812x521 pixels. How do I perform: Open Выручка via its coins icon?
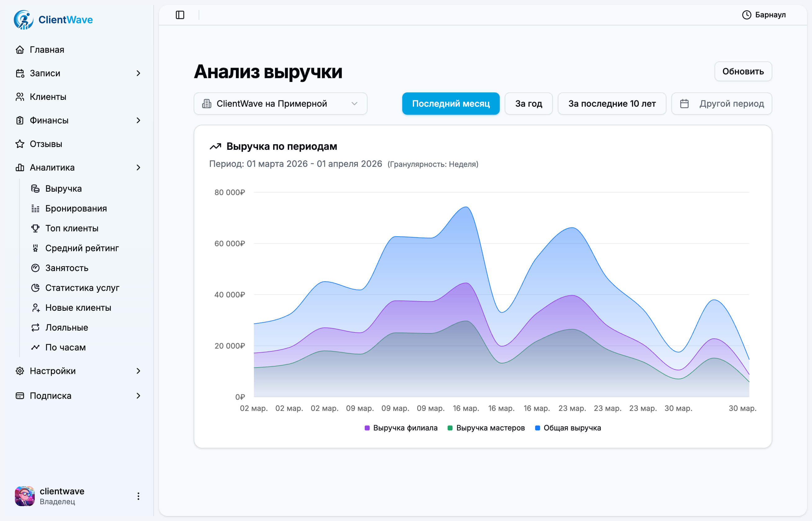point(36,189)
